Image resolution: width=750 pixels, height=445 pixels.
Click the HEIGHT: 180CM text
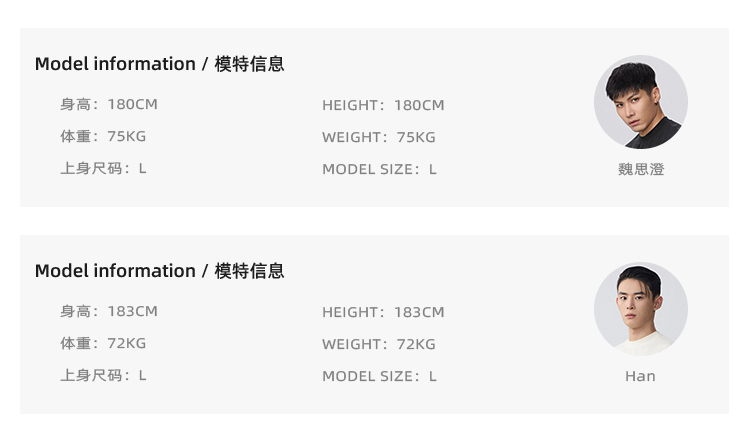click(383, 105)
